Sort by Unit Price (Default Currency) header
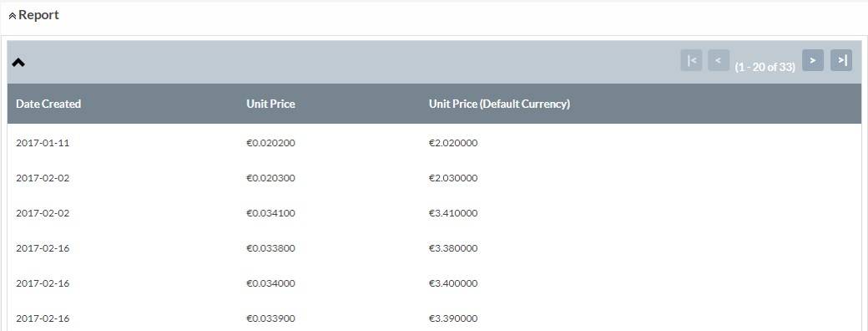The height and width of the screenshot is (331, 868). coord(499,104)
